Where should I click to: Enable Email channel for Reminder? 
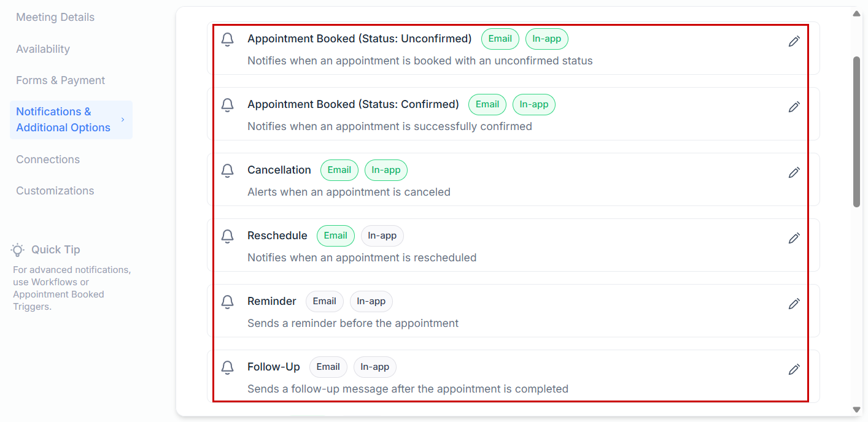(x=324, y=301)
